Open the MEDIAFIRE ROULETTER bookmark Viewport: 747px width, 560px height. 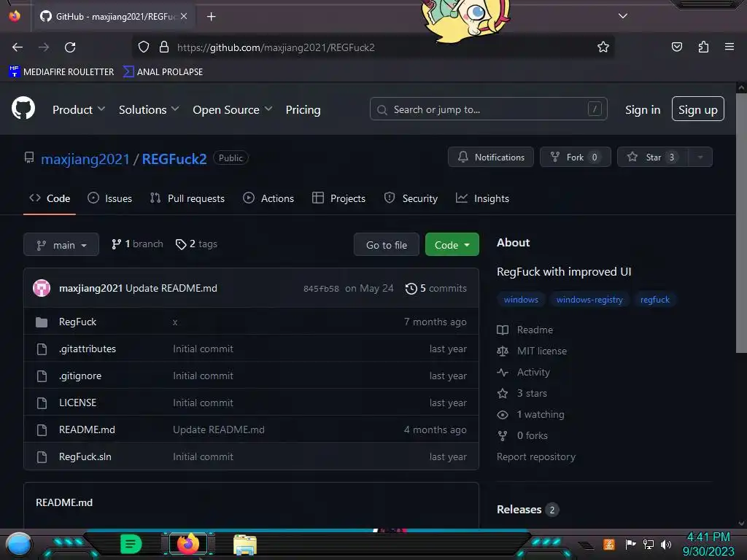[61, 72]
